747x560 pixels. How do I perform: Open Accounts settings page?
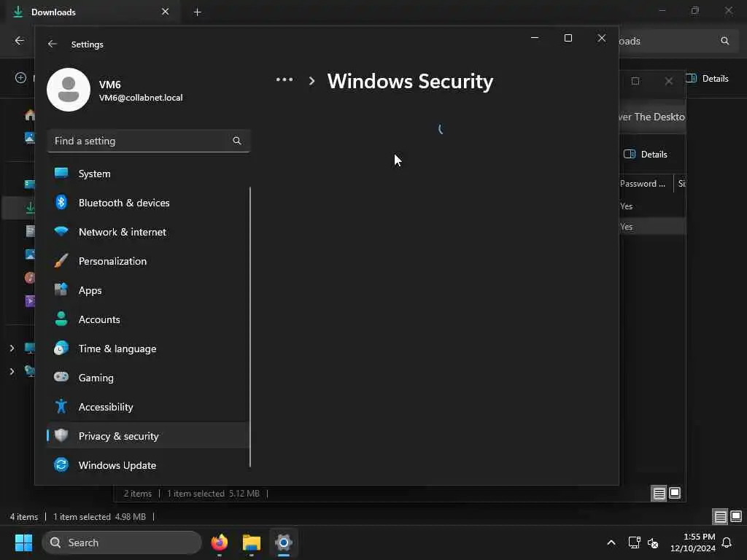(147, 319)
